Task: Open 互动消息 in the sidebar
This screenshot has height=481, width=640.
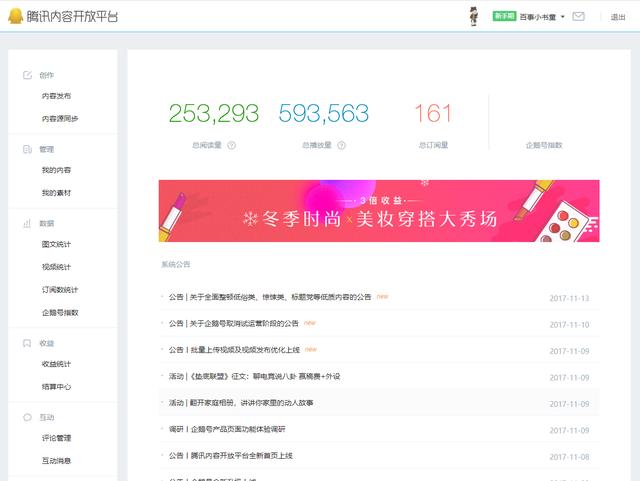Action: [56, 461]
